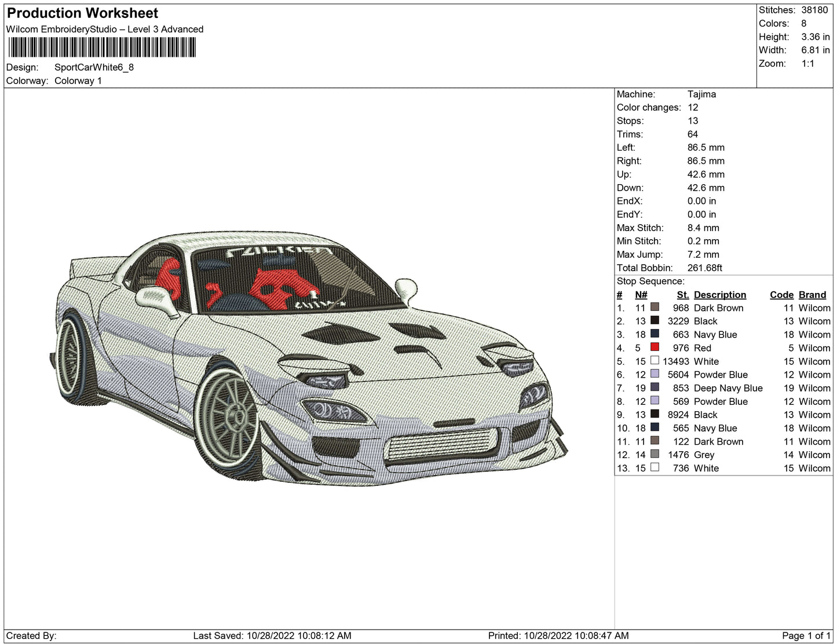This screenshot has height=644, width=837.
Task: Click the Grey swatch in row 12
Action: click(x=655, y=454)
